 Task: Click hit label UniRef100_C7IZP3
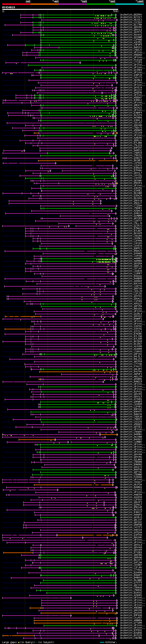131,62
